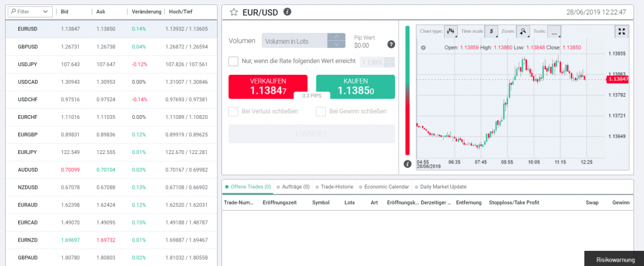Screen dimensions: 644x266
Task: Sort by Bid column header
Action: [x=65, y=12]
